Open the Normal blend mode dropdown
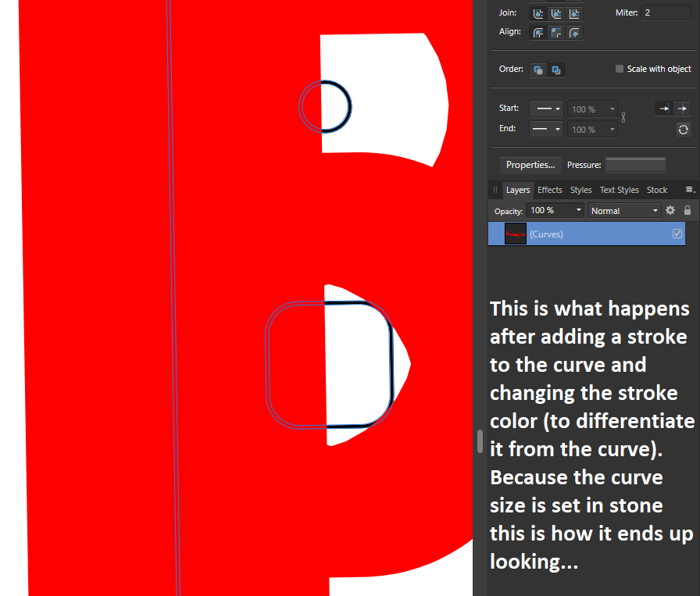This screenshot has height=596, width=700. [623, 210]
